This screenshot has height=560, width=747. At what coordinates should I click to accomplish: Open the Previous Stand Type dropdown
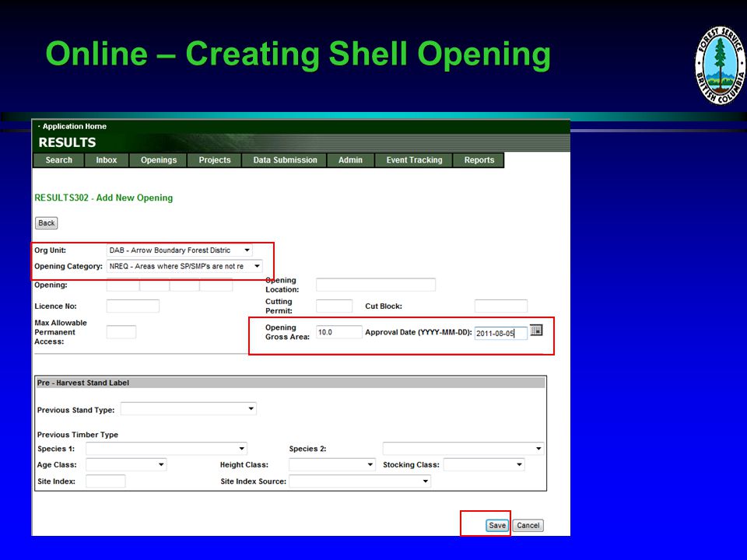(188, 408)
